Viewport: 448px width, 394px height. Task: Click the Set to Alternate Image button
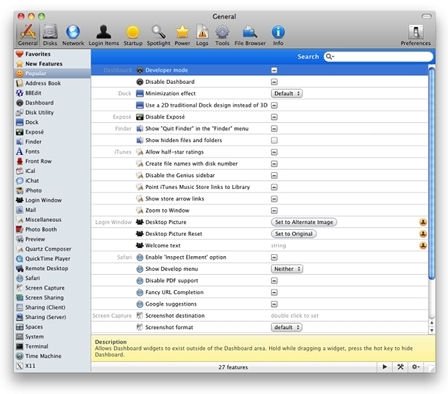click(x=304, y=222)
